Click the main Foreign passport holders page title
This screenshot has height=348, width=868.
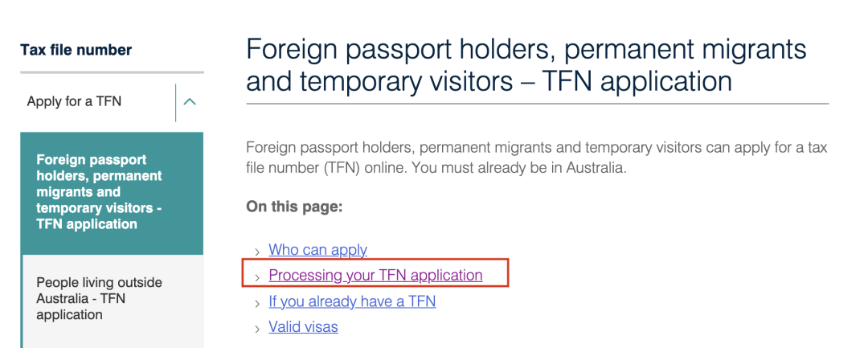[x=526, y=65]
